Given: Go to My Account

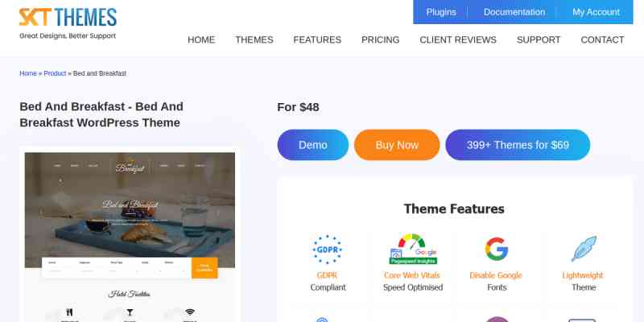Looking at the screenshot, I should [x=596, y=12].
